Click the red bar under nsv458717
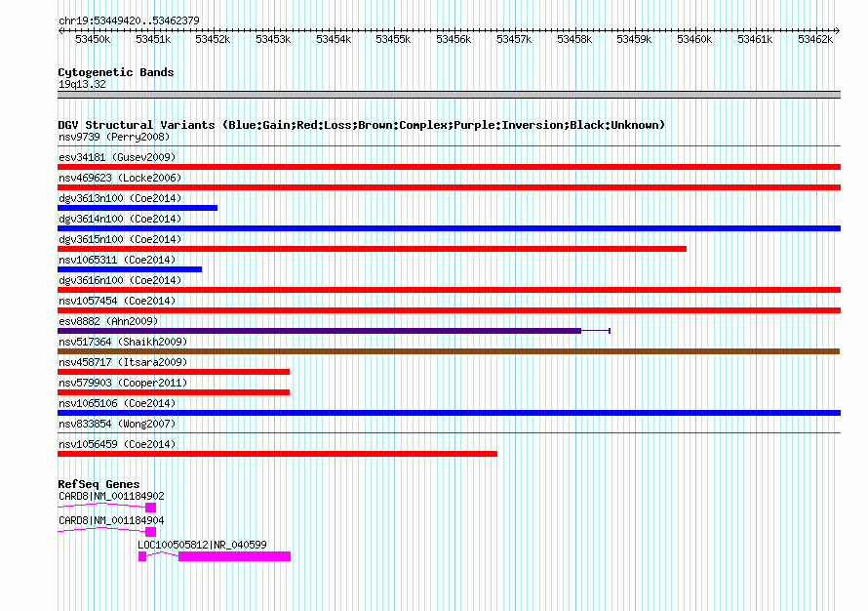Viewport: 868px width, 611px height. pyautogui.click(x=174, y=372)
